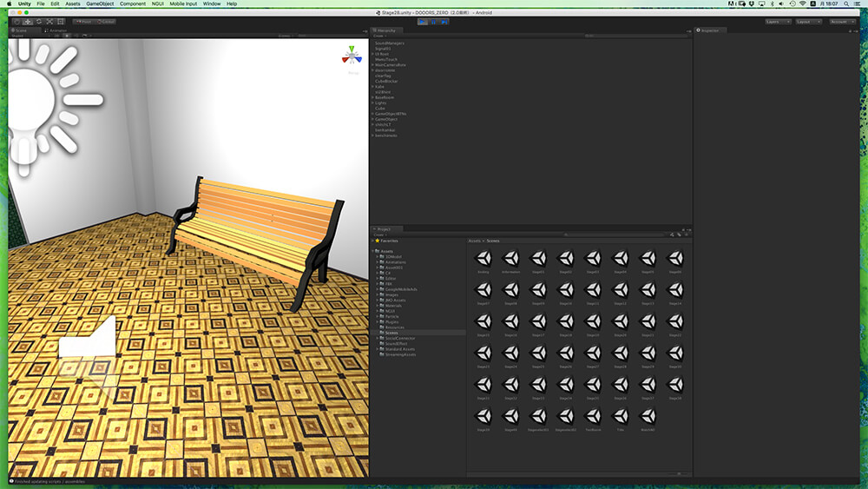Toggle the Pivot/Center handle mode

click(x=83, y=21)
